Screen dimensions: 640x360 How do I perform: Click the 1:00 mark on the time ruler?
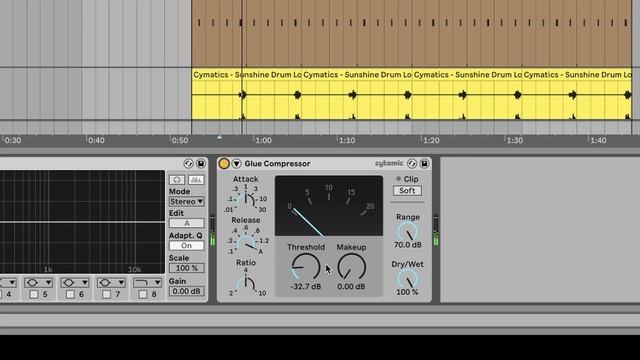click(263, 140)
